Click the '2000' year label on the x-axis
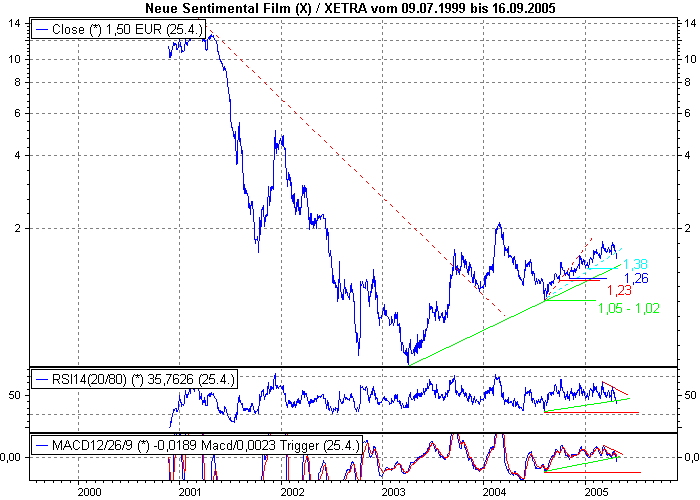 (89, 492)
